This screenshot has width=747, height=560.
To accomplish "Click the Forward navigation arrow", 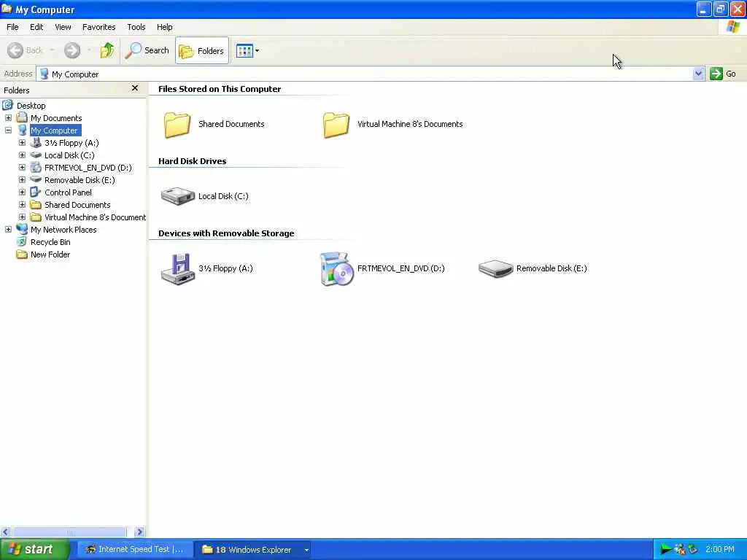I will click(72, 50).
